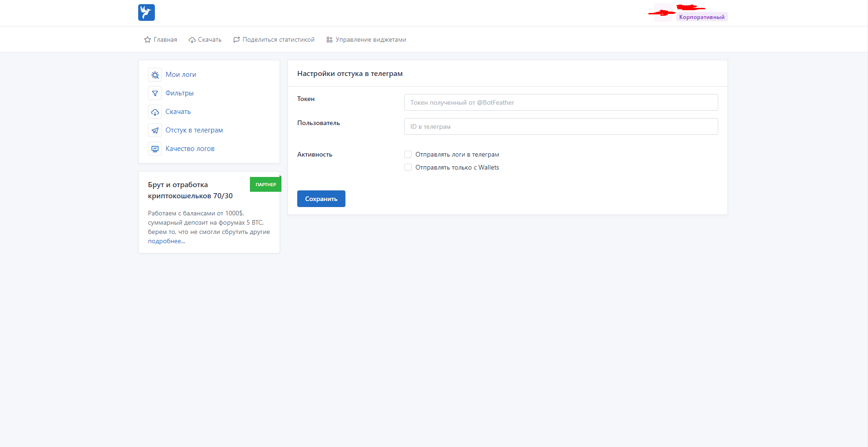
Task: Open Управление виджетами via its grid icon
Action: tap(329, 40)
